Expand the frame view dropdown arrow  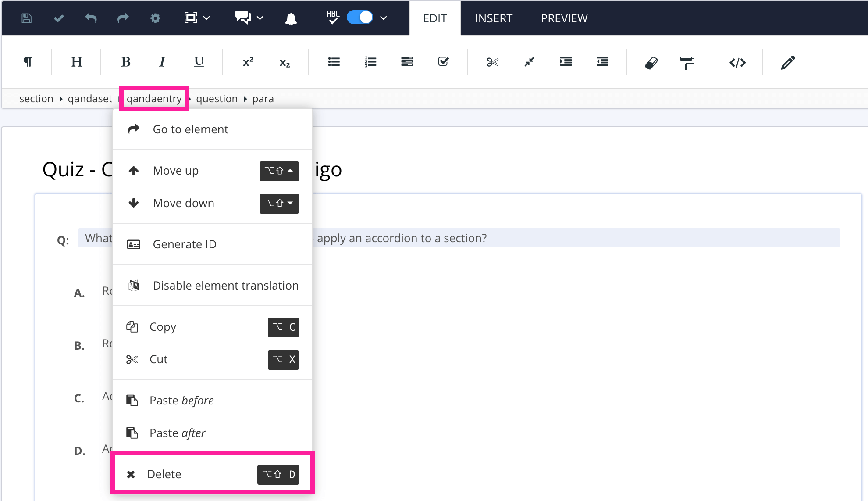pos(207,18)
